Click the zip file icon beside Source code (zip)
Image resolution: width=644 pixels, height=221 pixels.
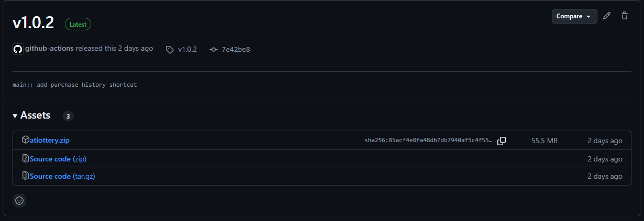[26, 158]
